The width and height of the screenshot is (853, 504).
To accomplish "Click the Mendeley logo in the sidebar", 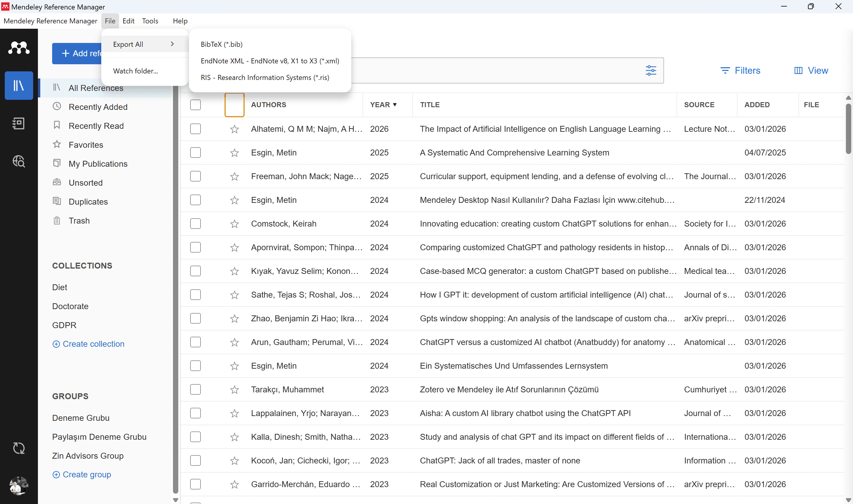I will coord(19,48).
